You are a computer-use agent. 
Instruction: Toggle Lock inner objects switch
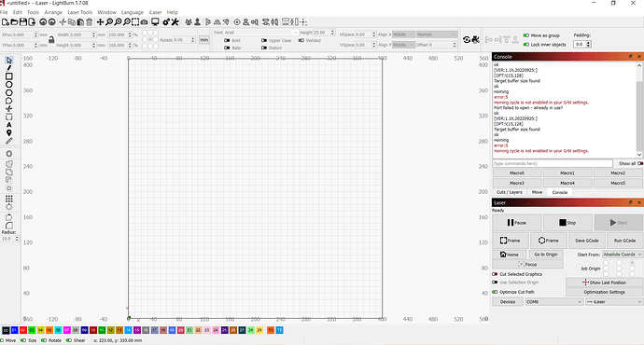(526, 45)
